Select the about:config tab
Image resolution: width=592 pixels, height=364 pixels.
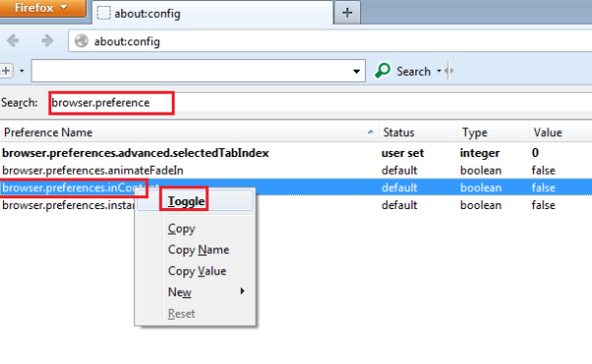pyautogui.click(x=213, y=13)
